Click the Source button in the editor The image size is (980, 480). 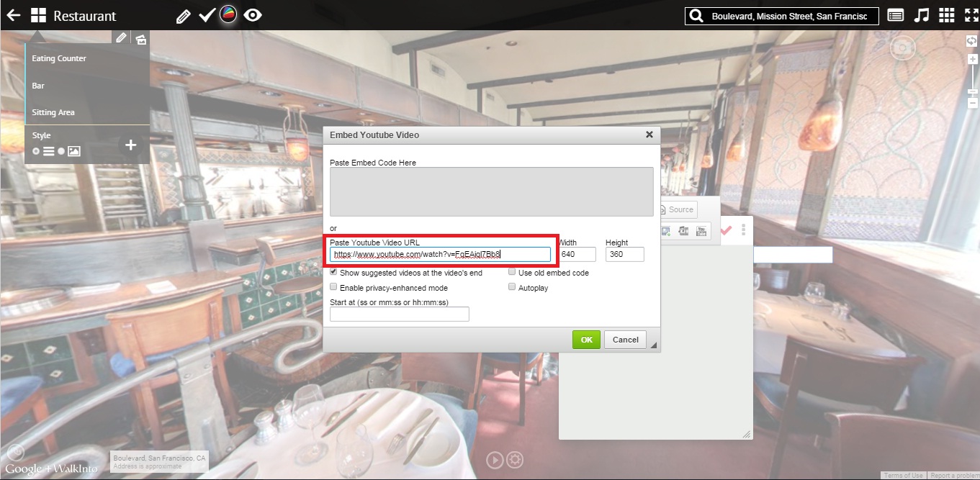coord(678,209)
